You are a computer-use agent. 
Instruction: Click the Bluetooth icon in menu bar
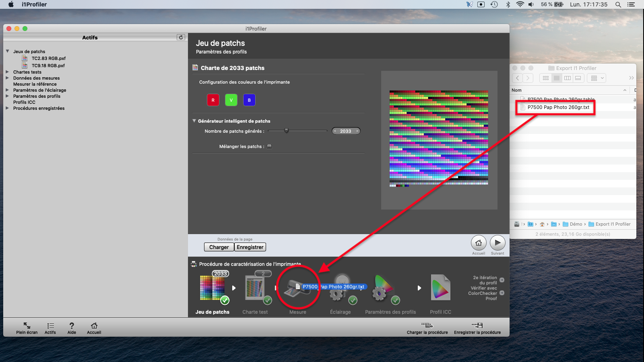[x=508, y=4]
